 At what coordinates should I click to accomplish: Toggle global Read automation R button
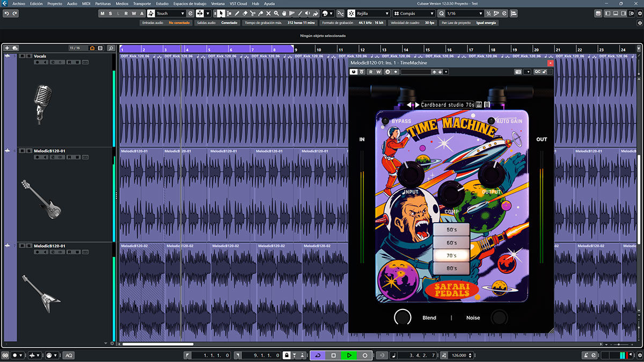click(x=126, y=13)
